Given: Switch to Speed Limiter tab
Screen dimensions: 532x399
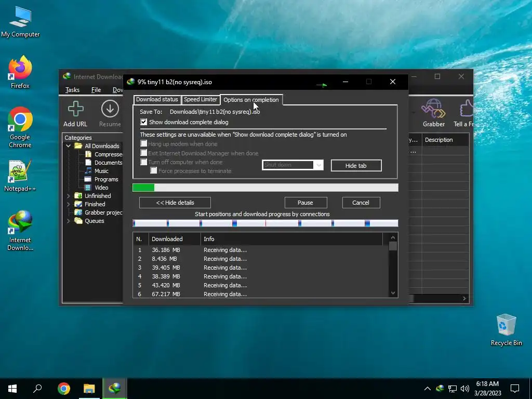Looking at the screenshot, I should 201,99.
